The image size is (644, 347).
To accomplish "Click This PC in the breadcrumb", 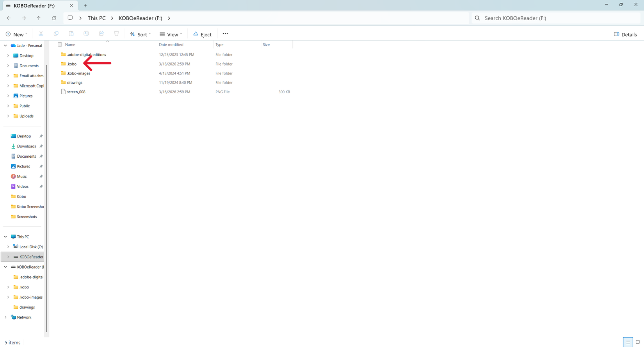I will click(96, 18).
